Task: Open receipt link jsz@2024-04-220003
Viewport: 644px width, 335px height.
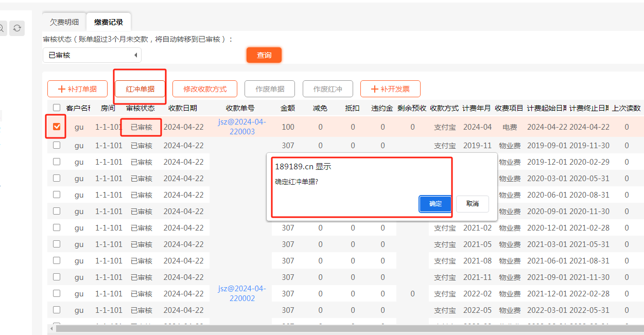Action: [241, 127]
